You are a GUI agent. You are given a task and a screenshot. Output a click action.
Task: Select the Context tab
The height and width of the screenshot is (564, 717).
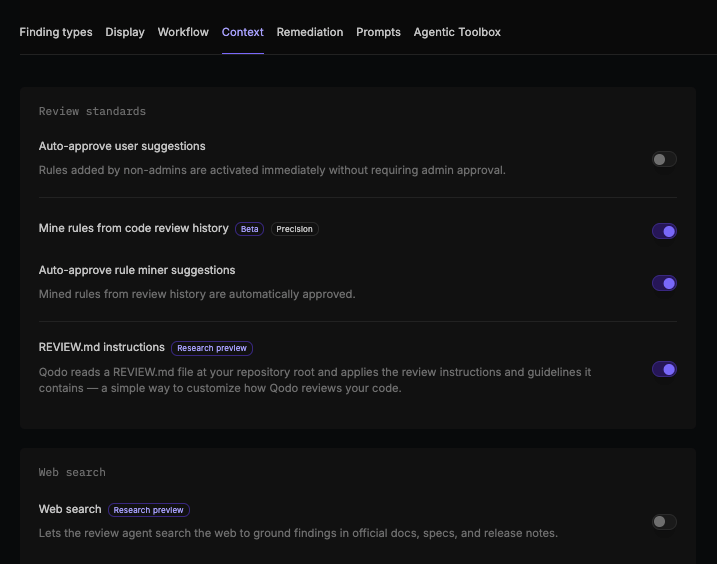point(243,32)
